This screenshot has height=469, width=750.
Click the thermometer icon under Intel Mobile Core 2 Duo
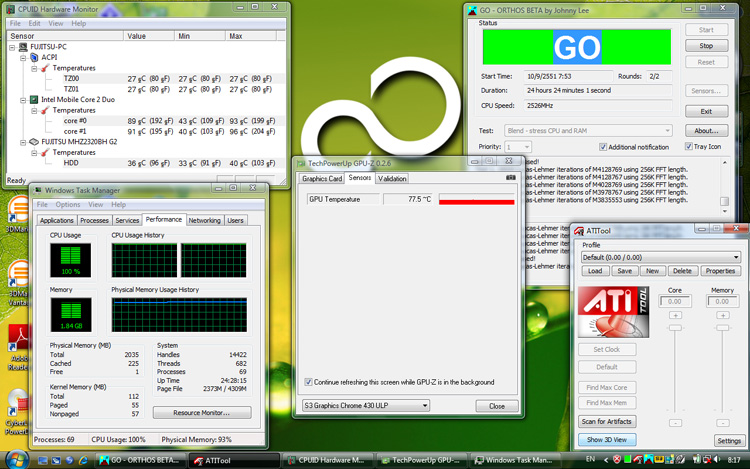tap(45, 110)
